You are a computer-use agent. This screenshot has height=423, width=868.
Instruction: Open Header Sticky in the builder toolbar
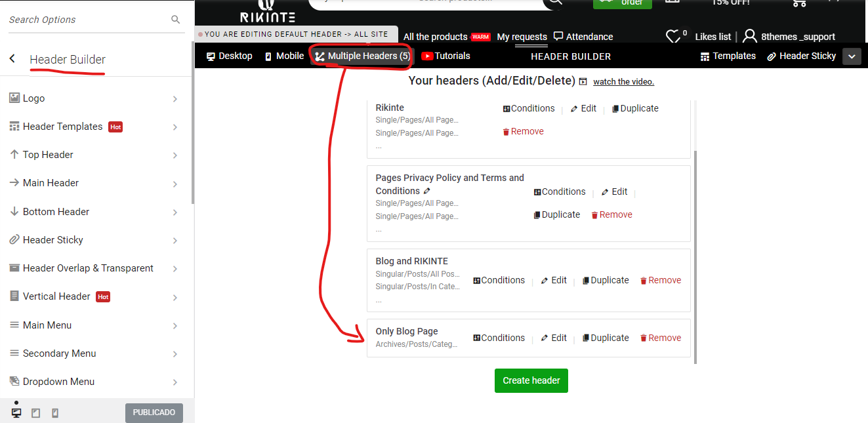pyautogui.click(x=802, y=56)
